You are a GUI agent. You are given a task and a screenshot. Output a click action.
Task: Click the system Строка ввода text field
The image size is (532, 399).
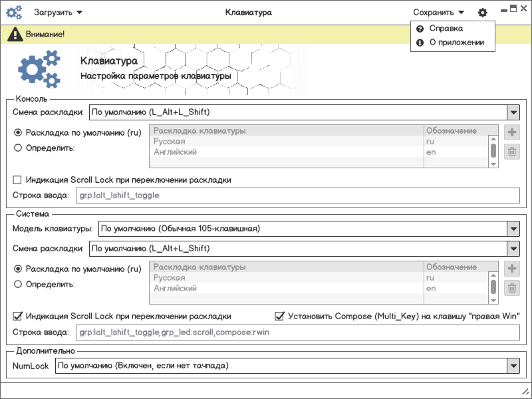(x=297, y=332)
